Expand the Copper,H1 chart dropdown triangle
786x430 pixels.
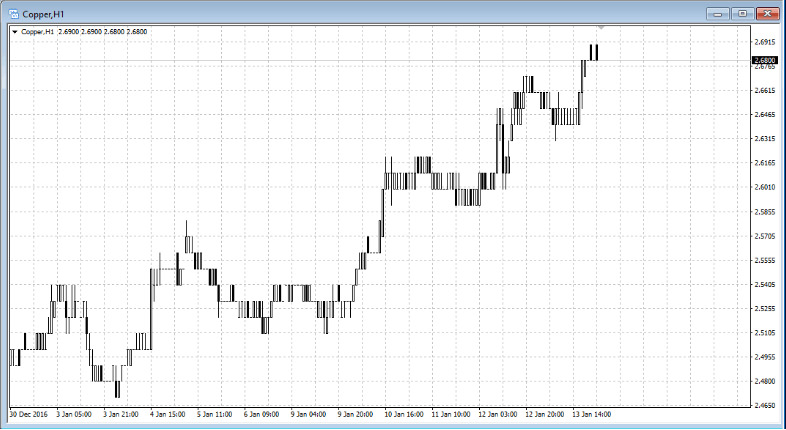coord(14,32)
